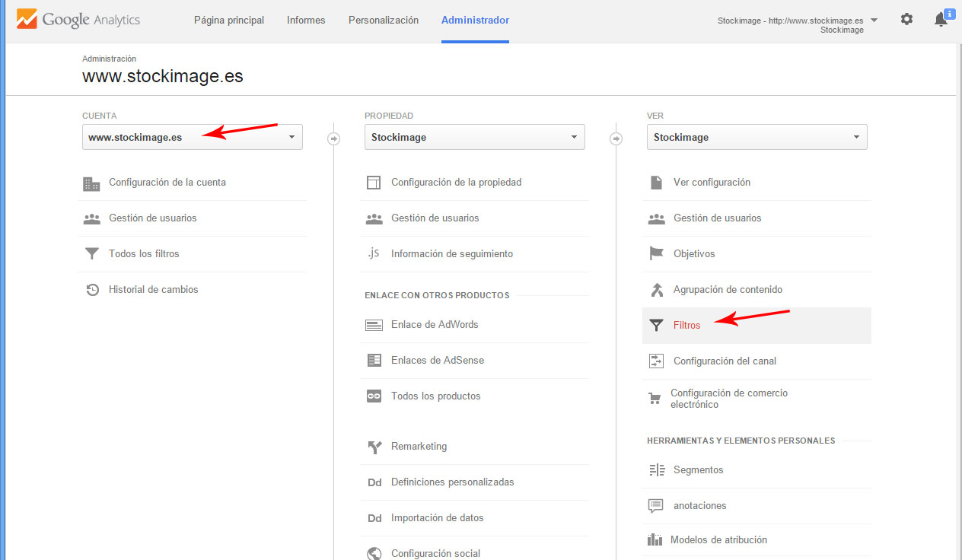Image resolution: width=962 pixels, height=560 pixels.
Task: Click the blue notification badge on the bell
Action: click(x=949, y=14)
